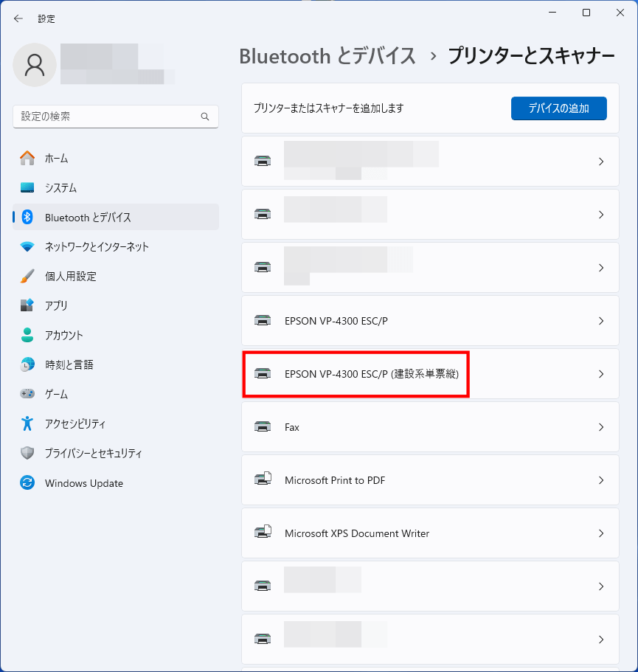Image resolution: width=638 pixels, height=672 pixels.
Task: Click the Bluetooth とデバイス breadcrumb link
Action: [327, 56]
